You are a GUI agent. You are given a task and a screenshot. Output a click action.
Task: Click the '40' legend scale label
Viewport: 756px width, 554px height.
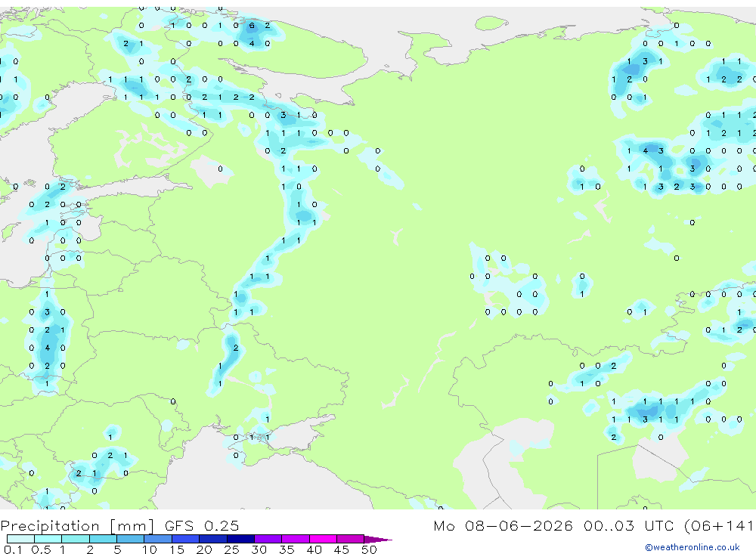point(314,549)
